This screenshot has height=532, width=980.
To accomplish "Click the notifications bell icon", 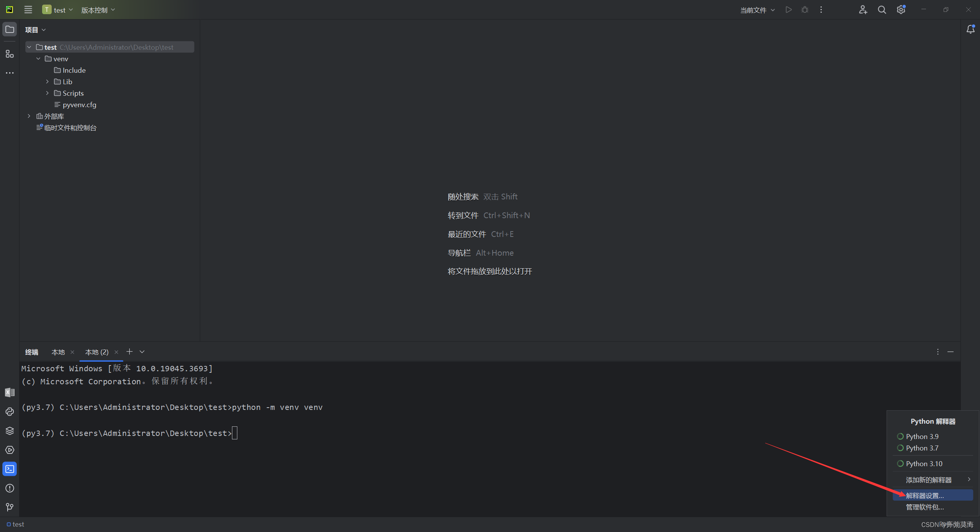I will tap(970, 29).
